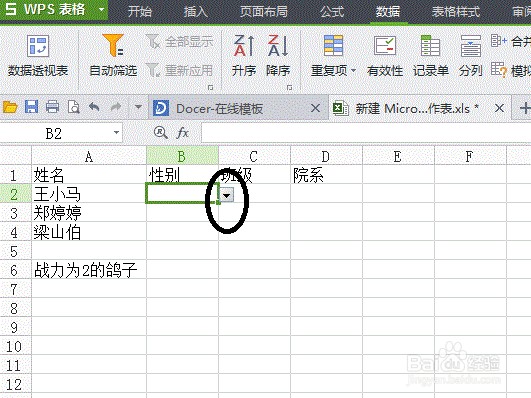Viewport: 531px width, 398px height.
Task: Open the WPS 表格 application menu
Action: 54,9
